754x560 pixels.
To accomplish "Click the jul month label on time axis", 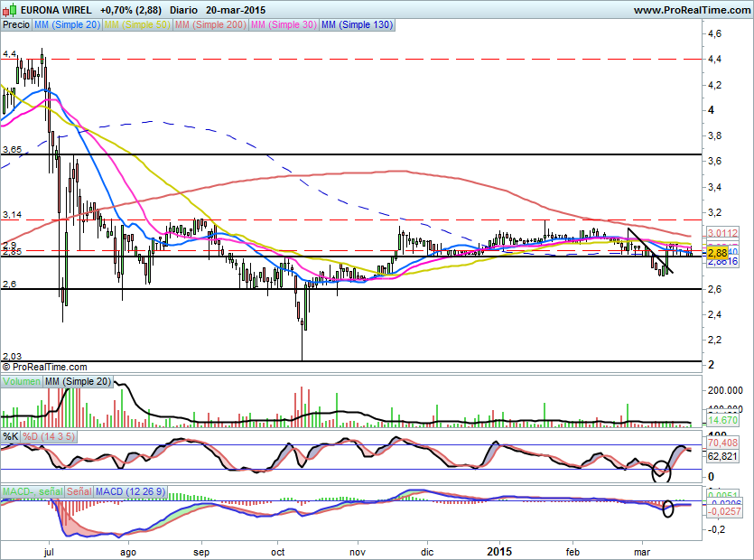I will 49,552.
